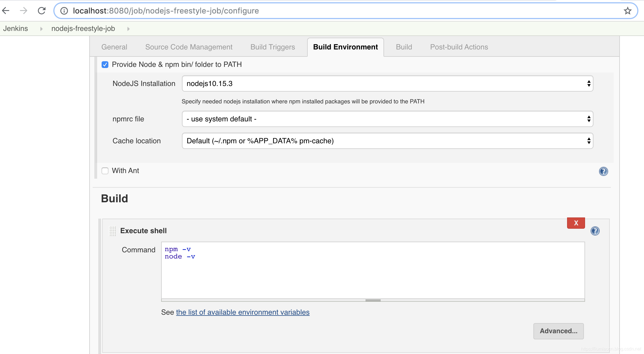Screen dimensions: 644x354
Task: Switch to Source Code Management tab
Action: tap(189, 47)
